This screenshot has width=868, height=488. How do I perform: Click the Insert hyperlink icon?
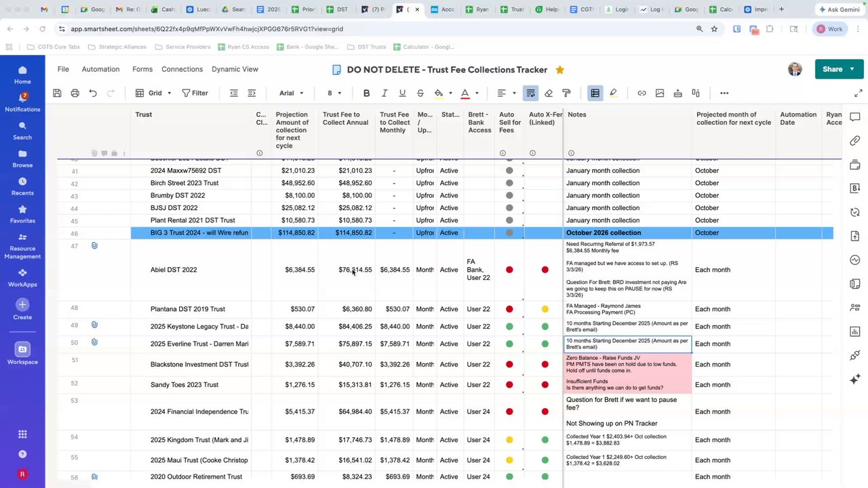(x=642, y=93)
